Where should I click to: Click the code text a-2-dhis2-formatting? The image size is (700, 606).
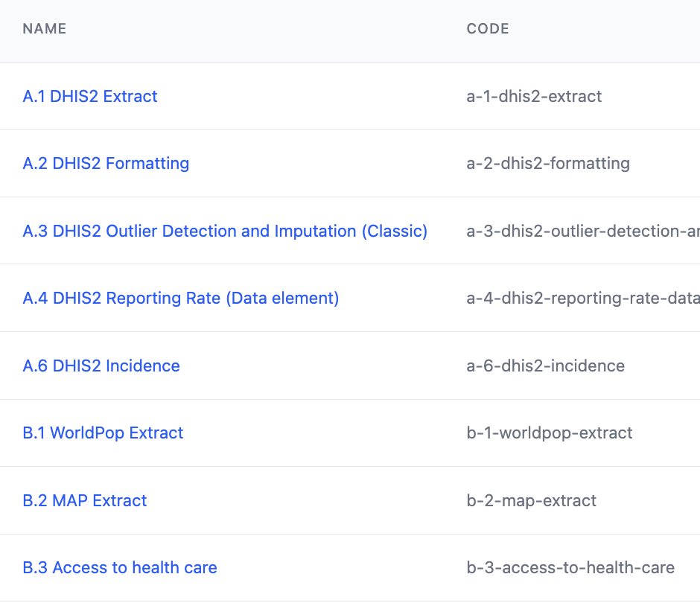[x=548, y=164]
